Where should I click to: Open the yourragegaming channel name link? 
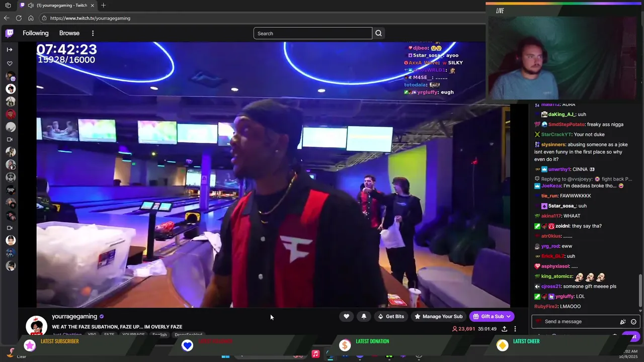74,316
